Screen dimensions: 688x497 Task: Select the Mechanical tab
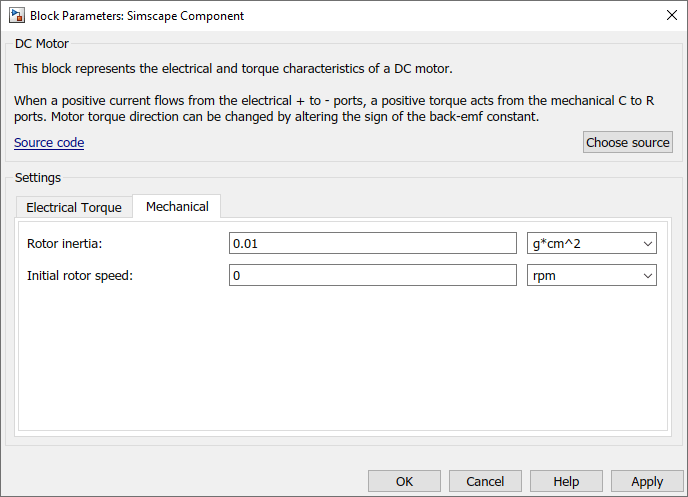click(177, 206)
